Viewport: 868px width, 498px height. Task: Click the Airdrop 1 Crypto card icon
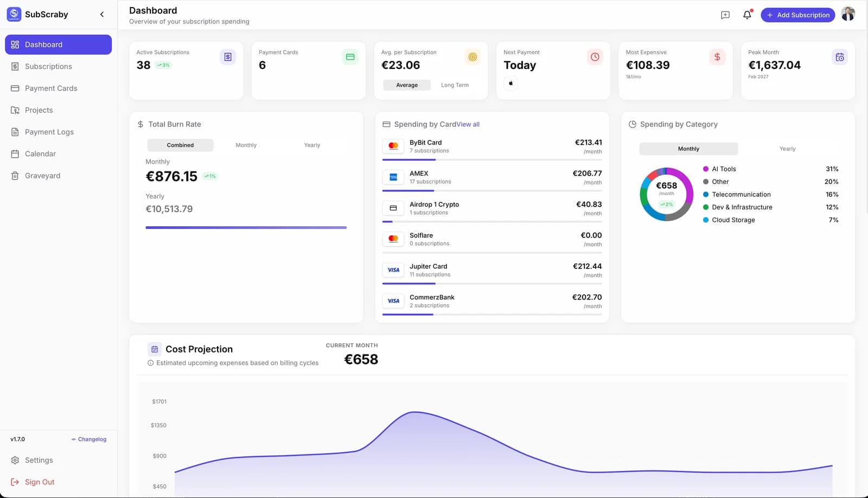pos(393,208)
